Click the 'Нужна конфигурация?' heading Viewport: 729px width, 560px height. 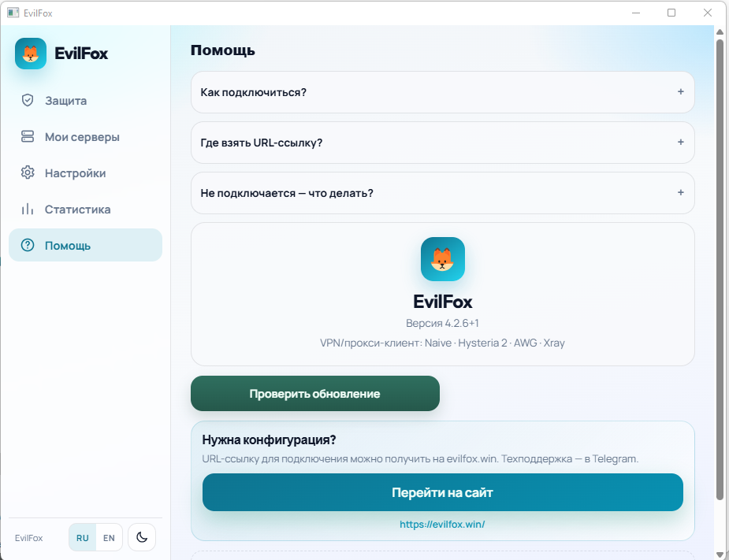click(269, 439)
